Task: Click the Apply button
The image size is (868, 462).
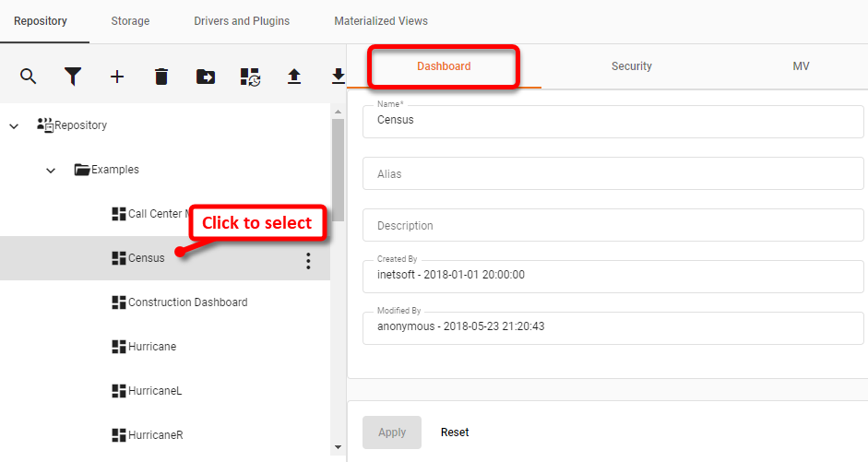Action: click(392, 432)
